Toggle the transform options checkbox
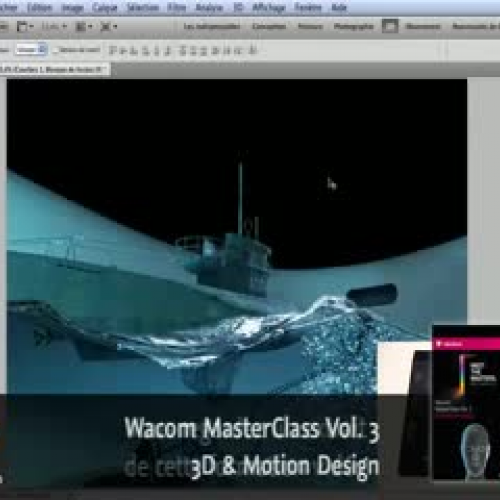Image resolution: width=500 pixels, height=500 pixels. pyautogui.click(x=56, y=50)
